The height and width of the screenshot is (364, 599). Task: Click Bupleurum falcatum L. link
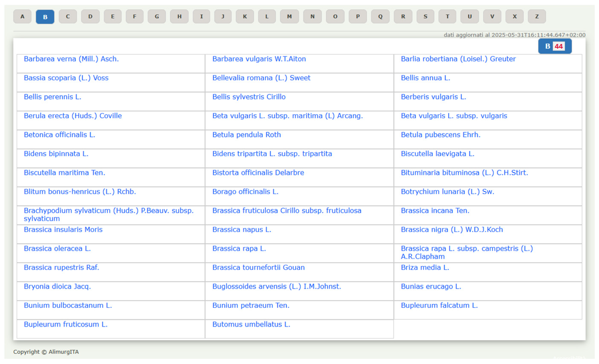pos(439,305)
